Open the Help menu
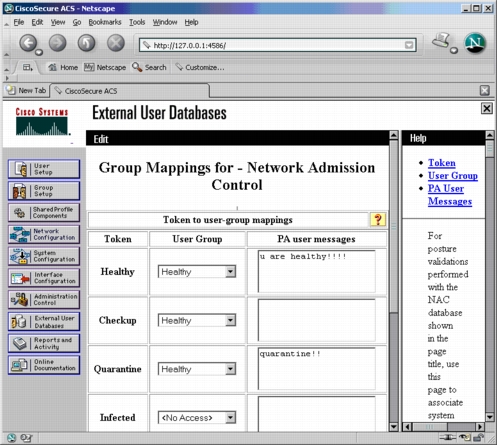Viewport: 499px width, 447px height. coord(191,22)
